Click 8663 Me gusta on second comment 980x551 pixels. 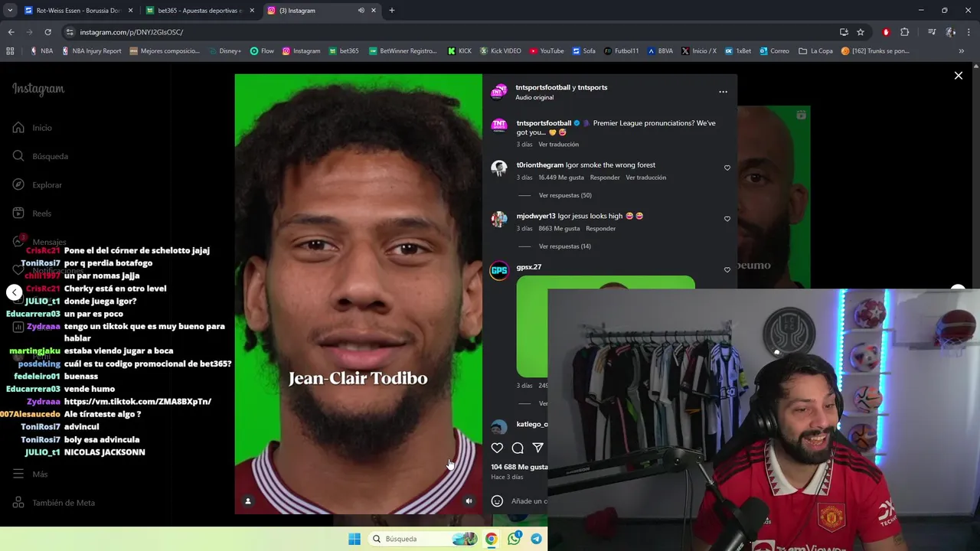559,229
